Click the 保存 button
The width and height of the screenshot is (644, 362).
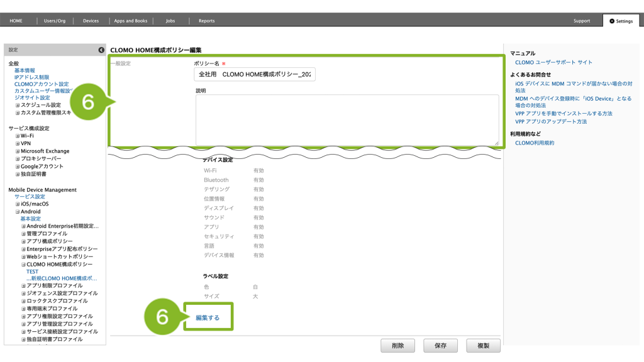click(440, 345)
